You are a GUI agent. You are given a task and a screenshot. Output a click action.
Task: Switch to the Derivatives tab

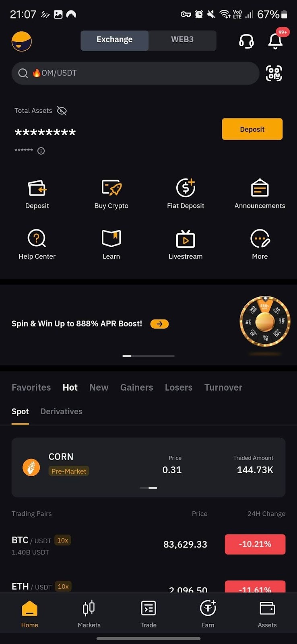(x=62, y=411)
